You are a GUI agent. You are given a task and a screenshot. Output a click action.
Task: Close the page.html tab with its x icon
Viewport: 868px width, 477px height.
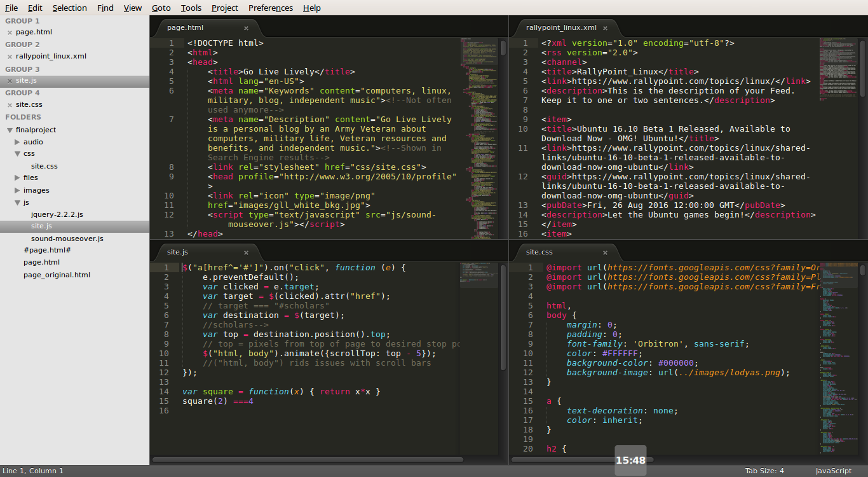pyautogui.click(x=246, y=28)
